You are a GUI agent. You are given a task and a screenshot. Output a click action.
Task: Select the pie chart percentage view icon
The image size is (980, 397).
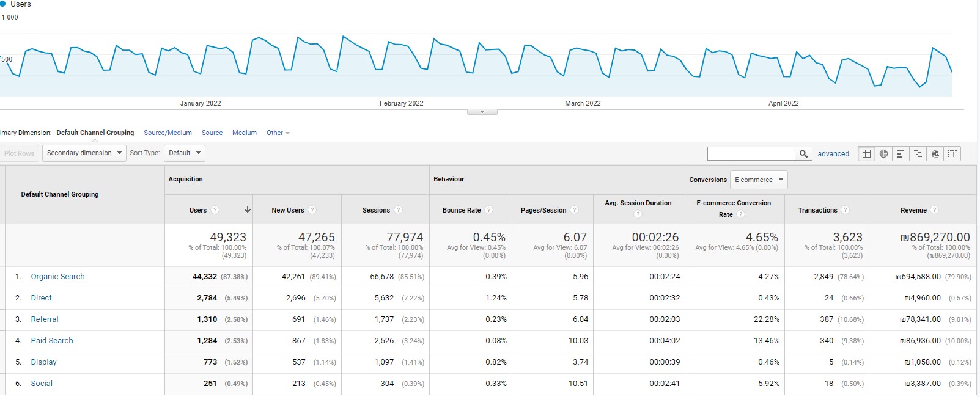(x=883, y=154)
